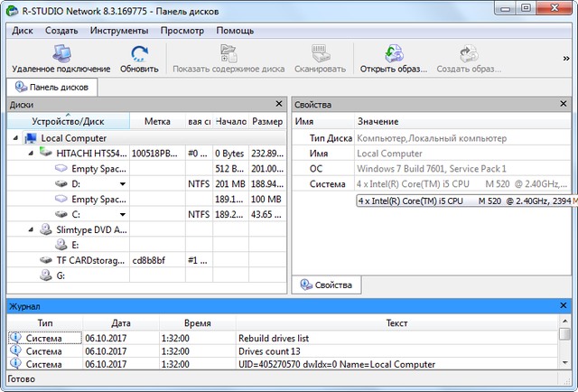Open the C: partition dropdown arrow
The width and height of the screenshot is (578, 392).
point(122,215)
